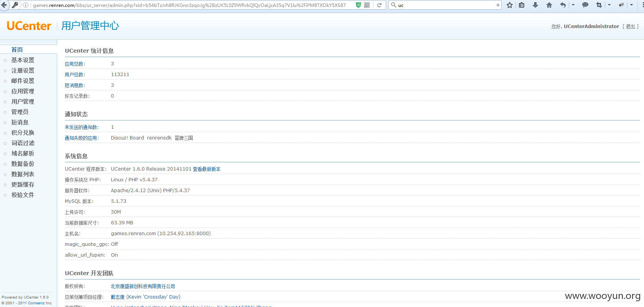Click the 'Discuz! Board' failed app text

point(127,138)
